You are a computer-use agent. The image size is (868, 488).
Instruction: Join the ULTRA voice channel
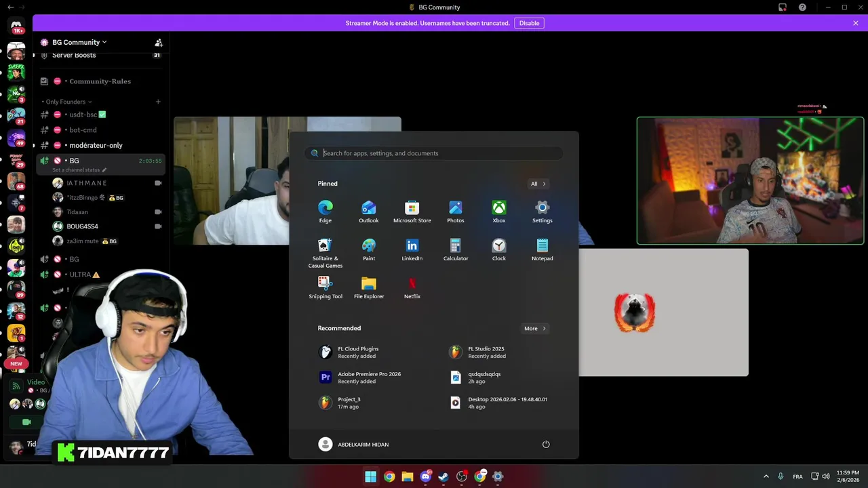[x=102, y=274]
